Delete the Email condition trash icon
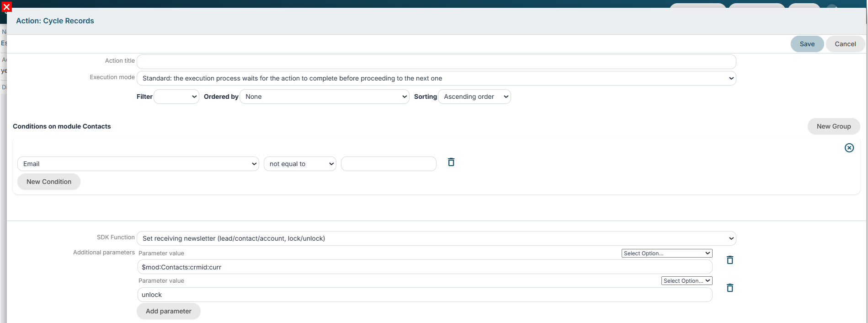The height and width of the screenshot is (323, 868). coord(451,162)
